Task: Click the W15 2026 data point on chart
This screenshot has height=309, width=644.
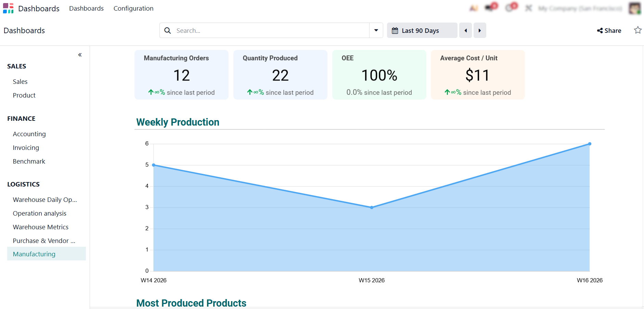Action: coord(372,207)
